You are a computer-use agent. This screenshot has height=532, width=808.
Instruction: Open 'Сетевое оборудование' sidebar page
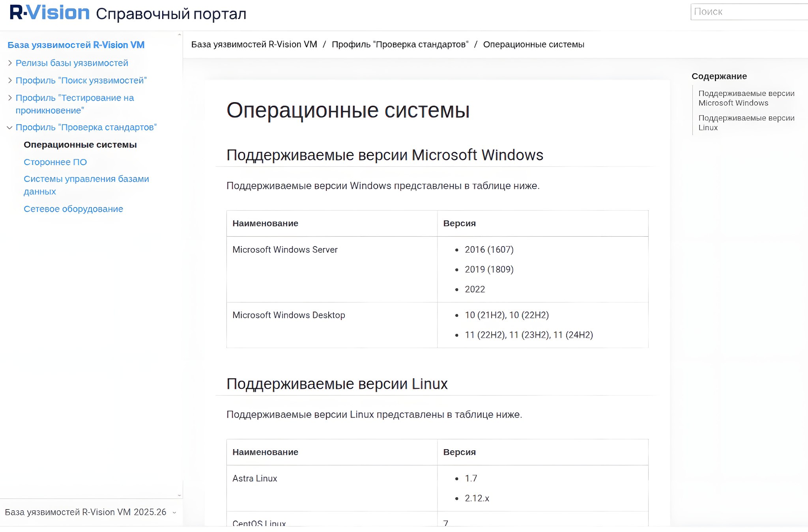[73, 209]
